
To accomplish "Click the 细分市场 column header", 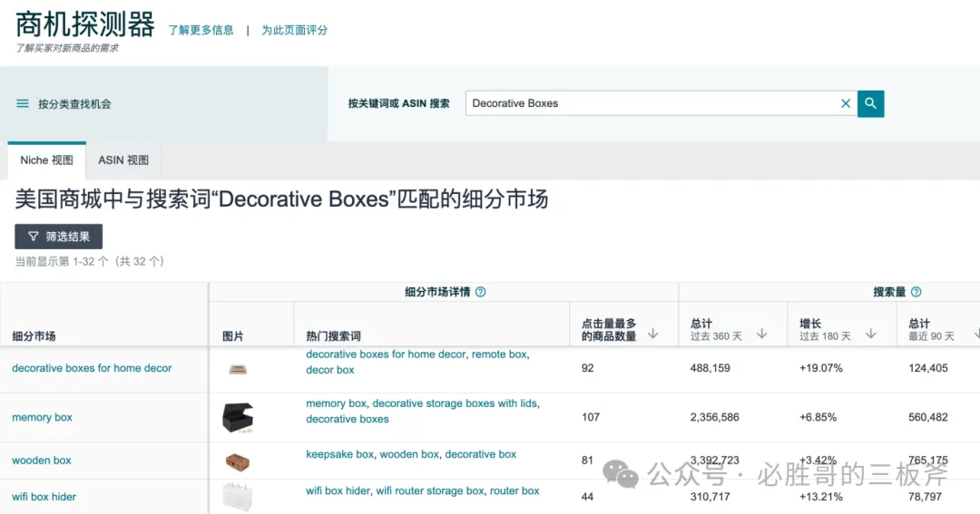I will tap(34, 336).
